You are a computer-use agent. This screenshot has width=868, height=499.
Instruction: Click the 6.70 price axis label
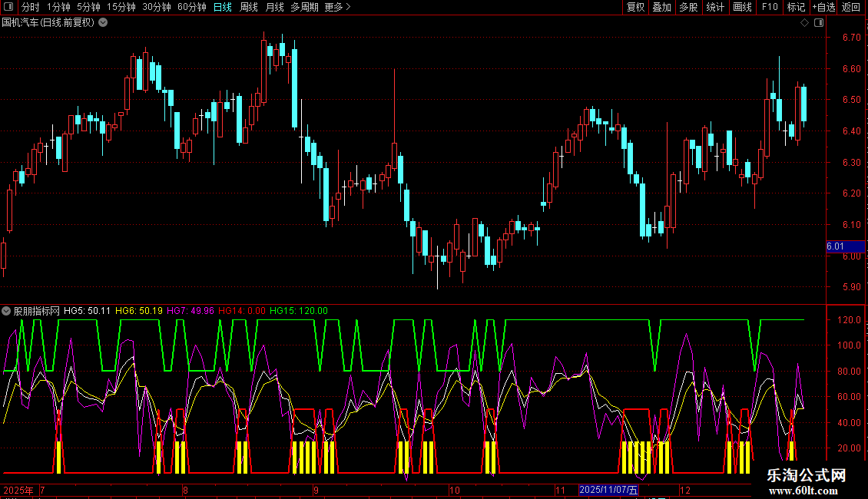pyautogui.click(x=852, y=38)
